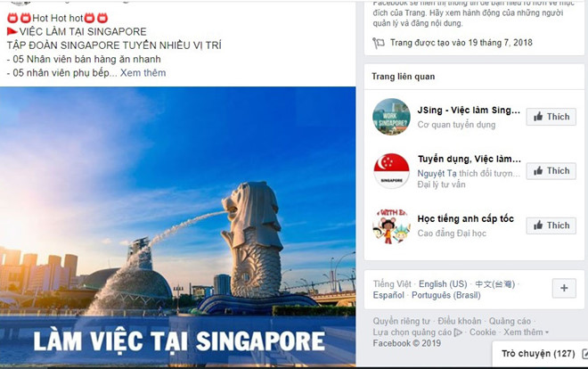
Task: Like the Tuyển dụng, Việc làm page
Action: 551,171
